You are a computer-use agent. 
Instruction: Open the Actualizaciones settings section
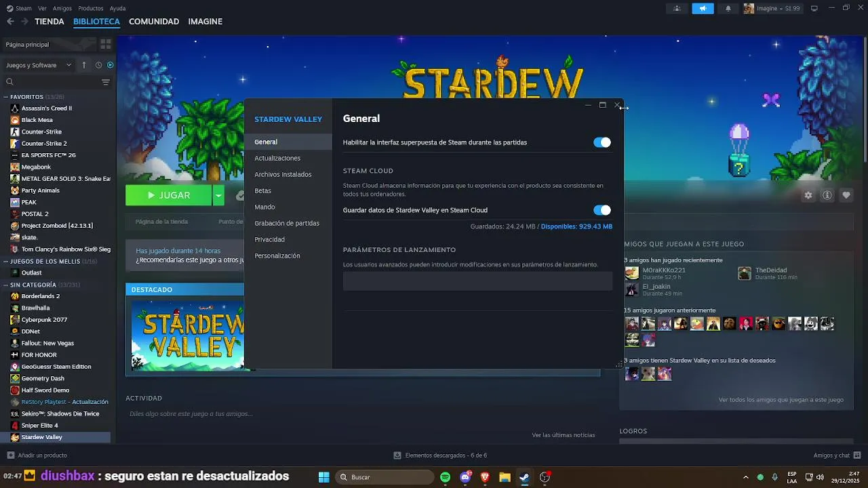288,159
